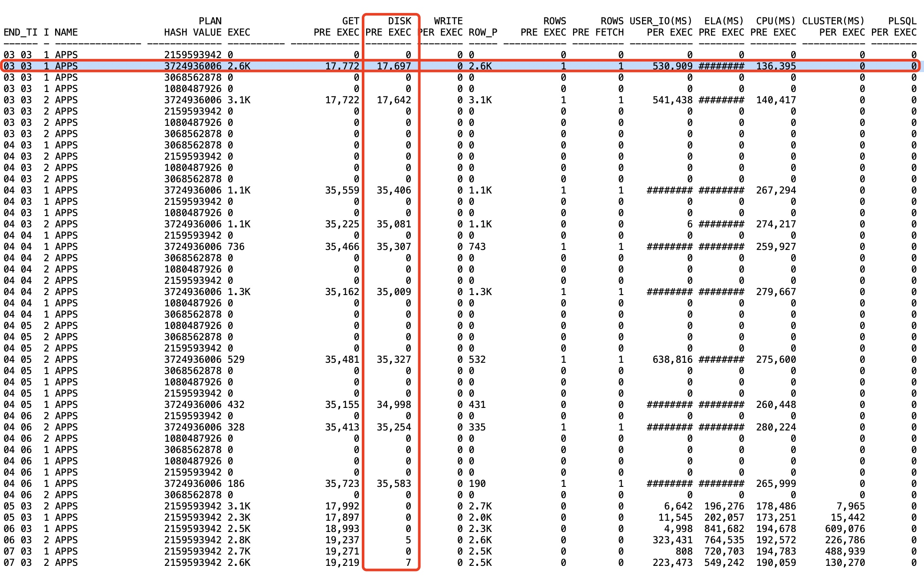Click the elapsed value 196,276

724,506
